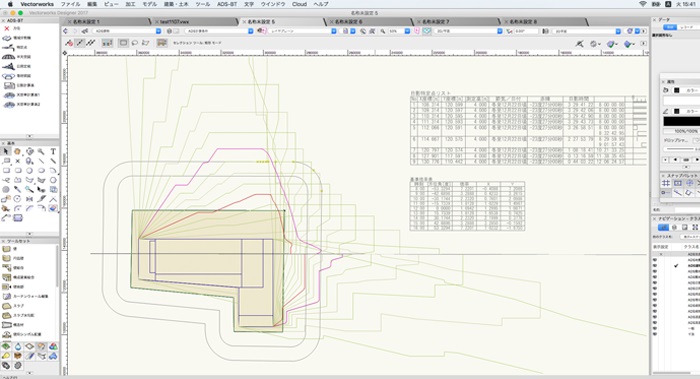Select the Text (T) tool
Screen dimensions: 700x379
(x=53, y=151)
